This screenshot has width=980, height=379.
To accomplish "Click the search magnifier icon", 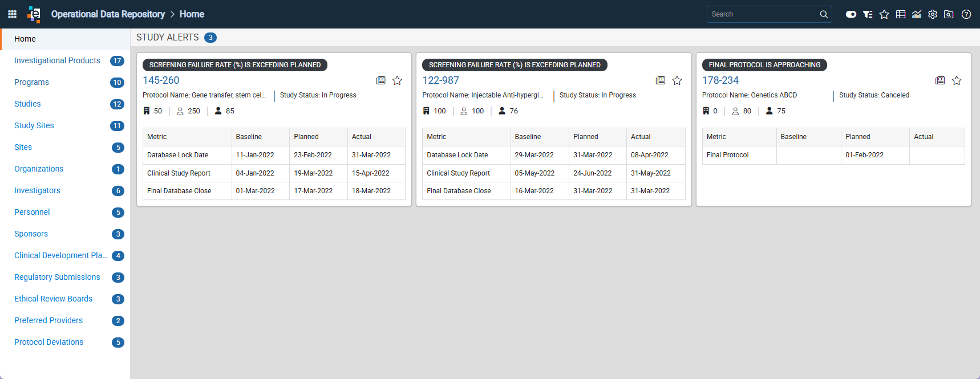I will 824,14.
